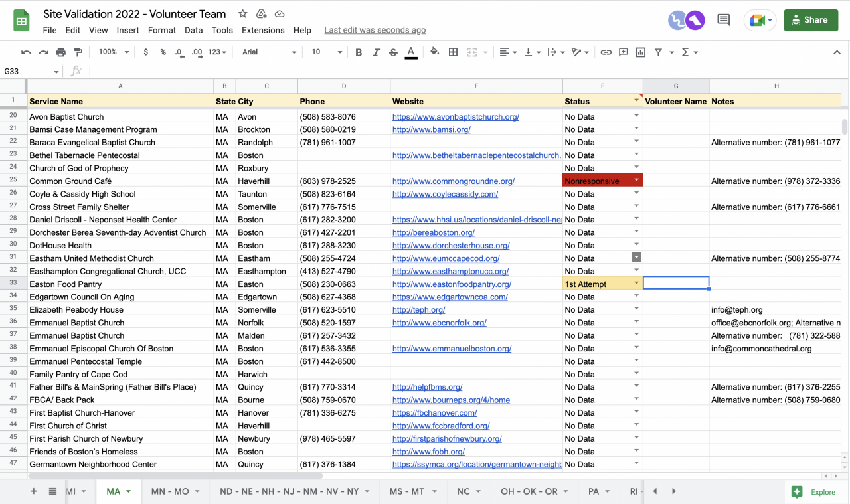Click the Move to Drive icon

point(261,14)
